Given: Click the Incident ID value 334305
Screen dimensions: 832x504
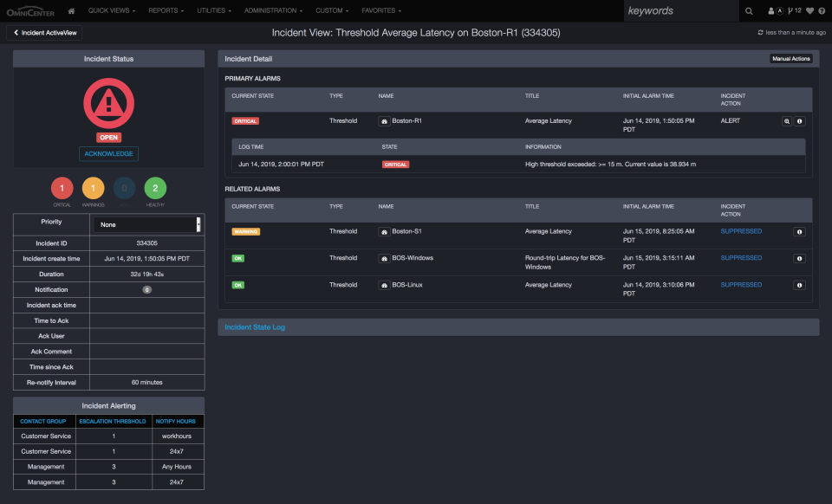Looking at the screenshot, I should (x=147, y=243).
